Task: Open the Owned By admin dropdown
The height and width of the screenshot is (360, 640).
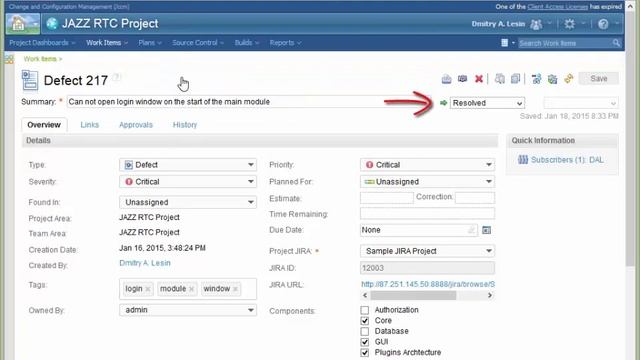Action: (x=188, y=310)
